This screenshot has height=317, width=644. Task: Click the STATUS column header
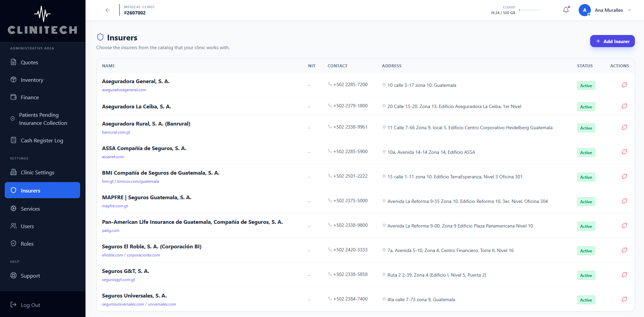(x=585, y=66)
